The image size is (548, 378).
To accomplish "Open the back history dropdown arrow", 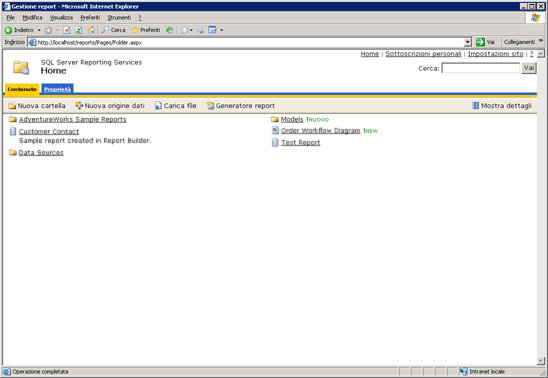I will click(39, 30).
